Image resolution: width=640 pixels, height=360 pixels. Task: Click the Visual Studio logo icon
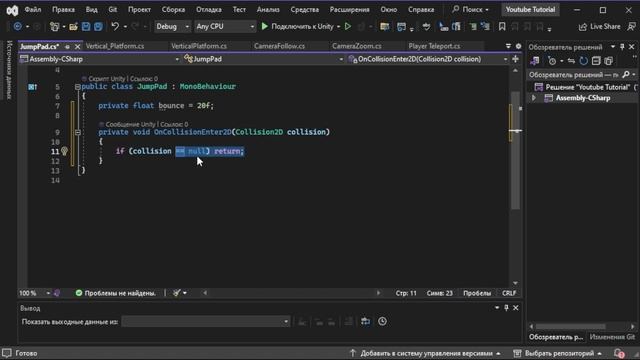pyautogui.click(x=12, y=10)
